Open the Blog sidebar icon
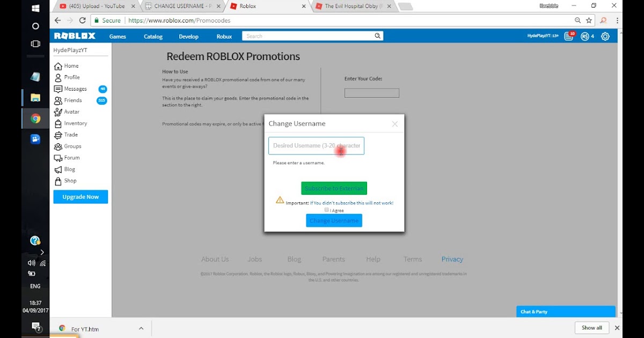The width and height of the screenshot is (644, 338). [x=58, y=170]
